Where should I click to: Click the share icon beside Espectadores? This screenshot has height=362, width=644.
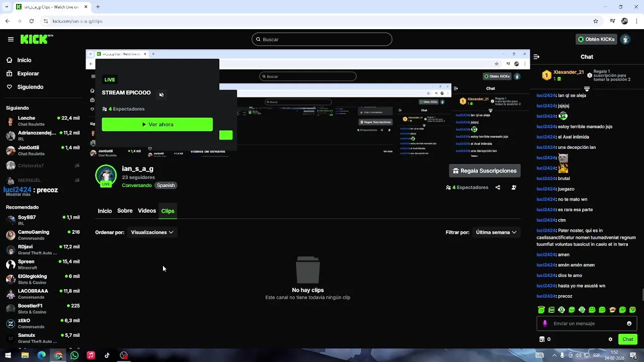pyautogui.click(x=498, y=188)
